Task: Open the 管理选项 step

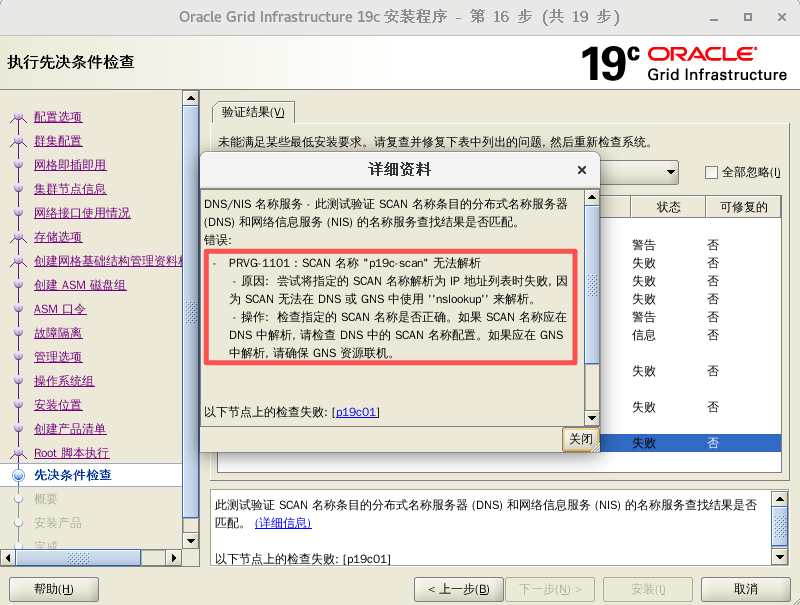Action: [x=58, y=357]
